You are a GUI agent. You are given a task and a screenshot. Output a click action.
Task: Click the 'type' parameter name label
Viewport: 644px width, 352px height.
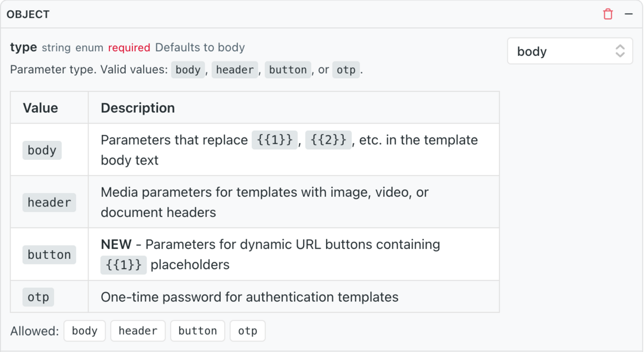(24, 47)
